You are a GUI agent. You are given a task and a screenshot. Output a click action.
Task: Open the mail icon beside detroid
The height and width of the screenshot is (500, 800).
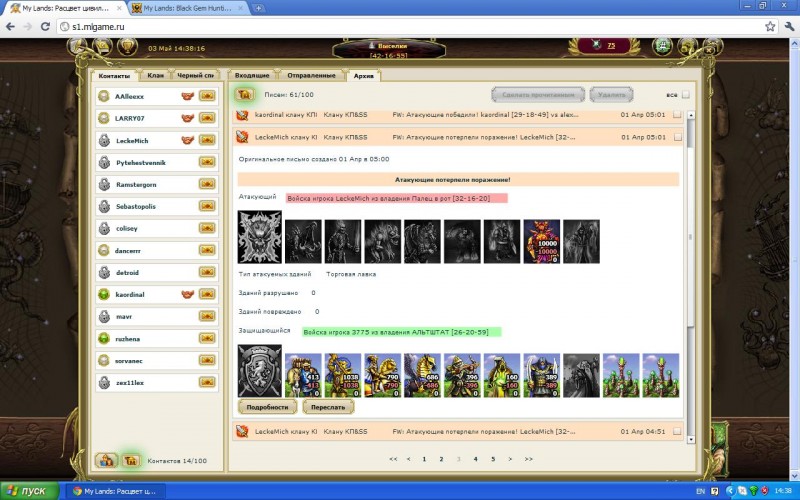(x=207, y=272)
